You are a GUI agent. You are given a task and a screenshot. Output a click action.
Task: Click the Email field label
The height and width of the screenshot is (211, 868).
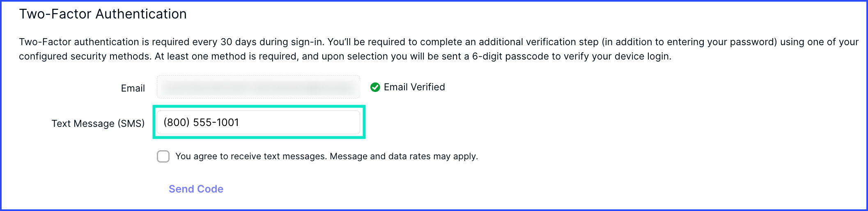pos(133,88)
